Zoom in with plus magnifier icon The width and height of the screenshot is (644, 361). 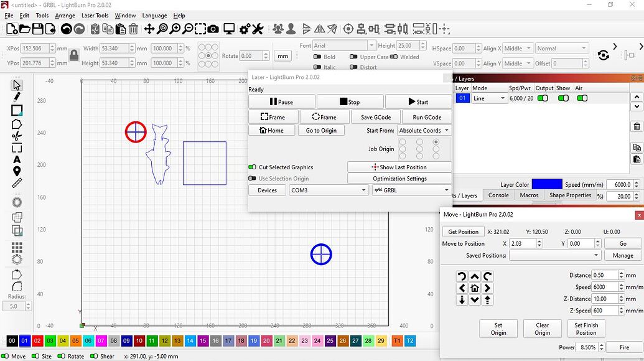[x=175, y=29]
